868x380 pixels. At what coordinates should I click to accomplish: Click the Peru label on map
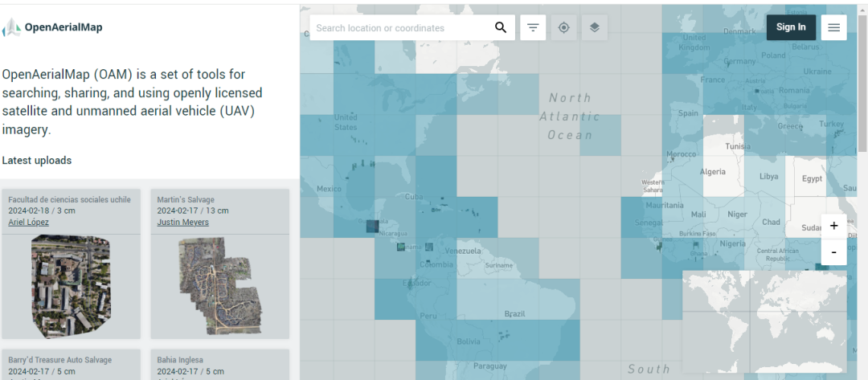428,317
